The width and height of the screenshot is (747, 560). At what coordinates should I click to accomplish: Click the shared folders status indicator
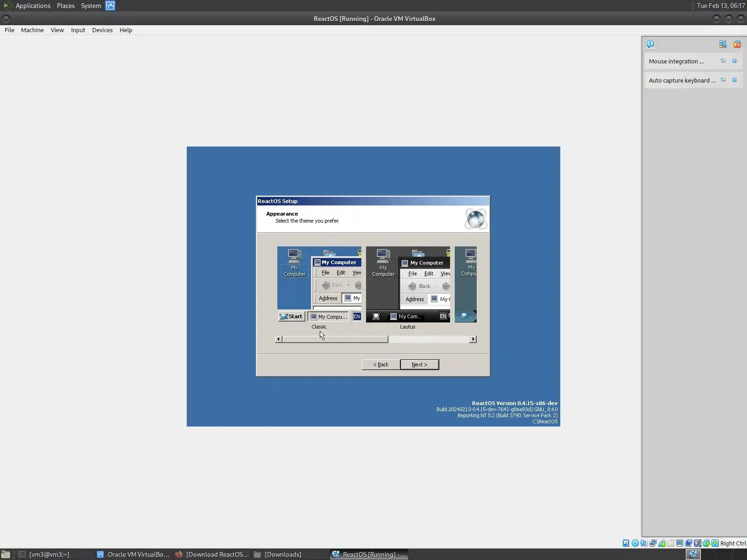[671, 543]
